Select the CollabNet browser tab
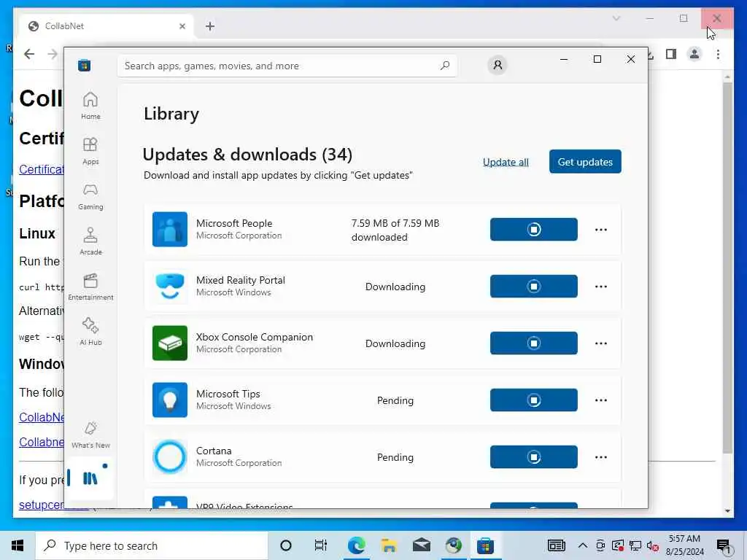747x560 pixels. [106, 26]
